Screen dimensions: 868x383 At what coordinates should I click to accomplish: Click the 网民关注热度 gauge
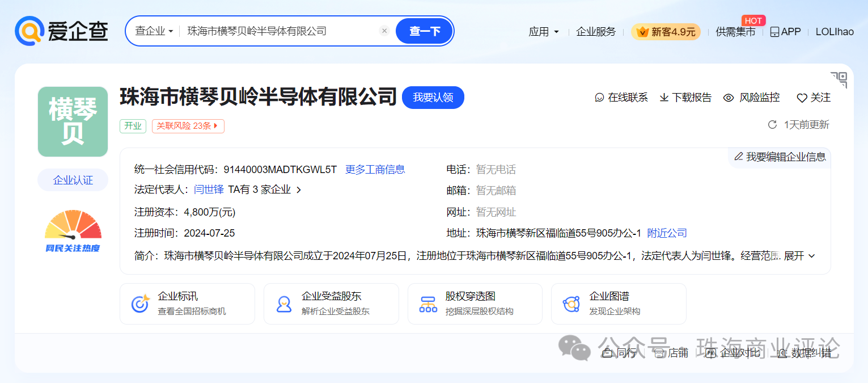(x=73, y=231)
